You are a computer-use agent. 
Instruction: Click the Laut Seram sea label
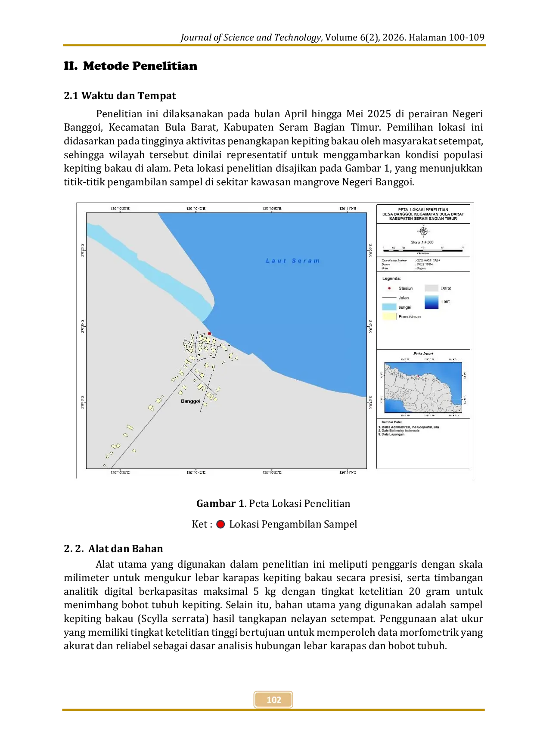[293, 261]
